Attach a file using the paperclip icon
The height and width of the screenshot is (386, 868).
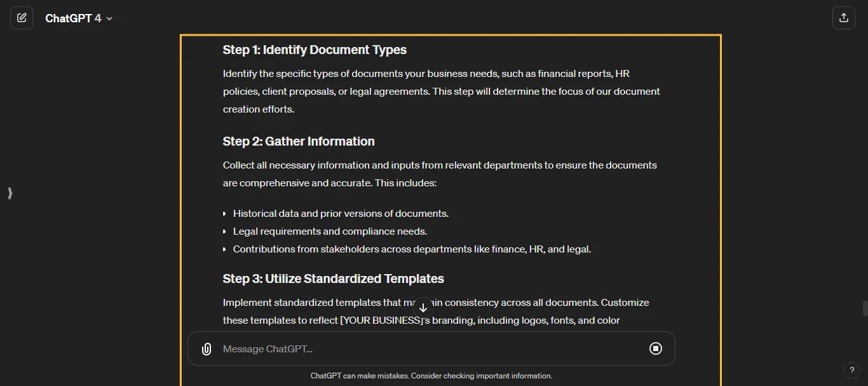(x=206, y=348)
